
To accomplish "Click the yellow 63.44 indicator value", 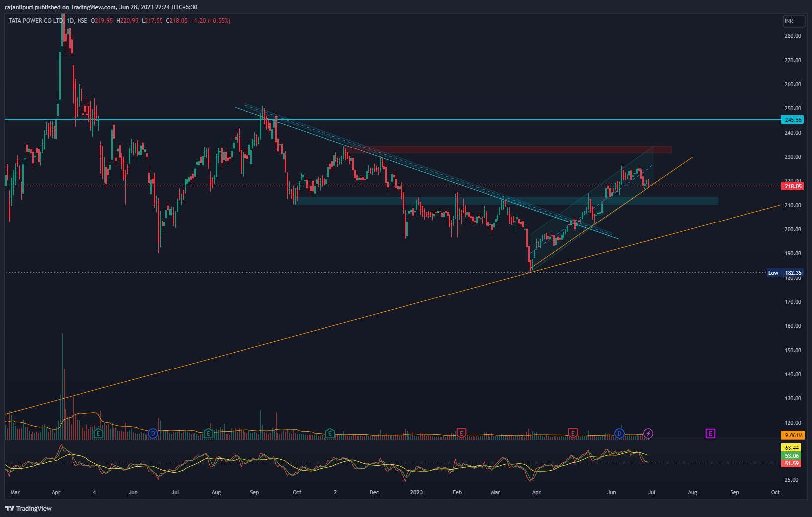I will pos(792,448).
